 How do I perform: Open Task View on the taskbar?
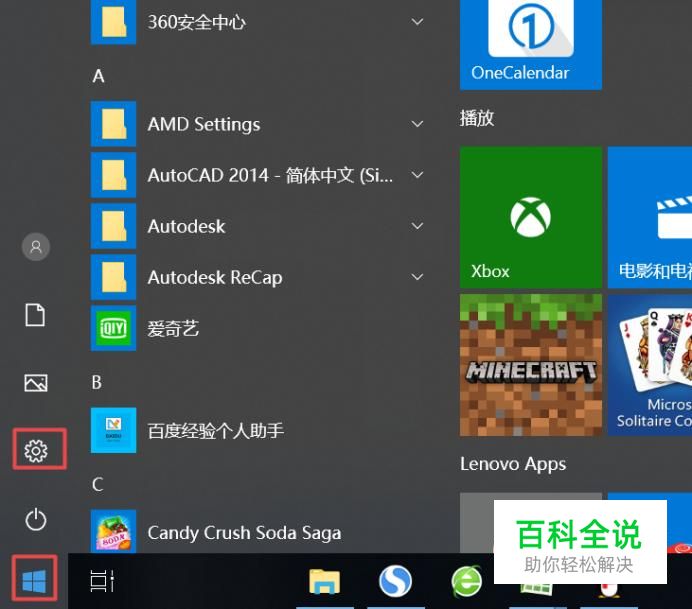[x=102, y=581]
